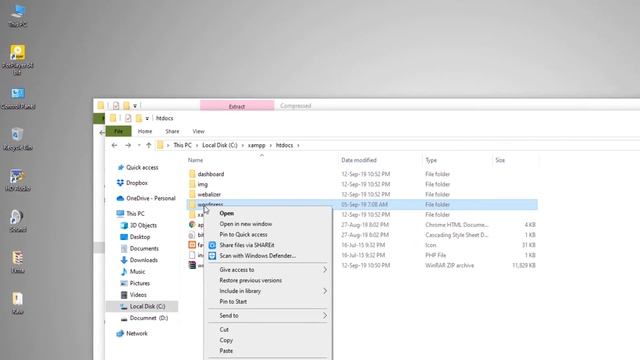
Task: Click the New folder icon in htdocs title bar
Action: tap(139, 118)
